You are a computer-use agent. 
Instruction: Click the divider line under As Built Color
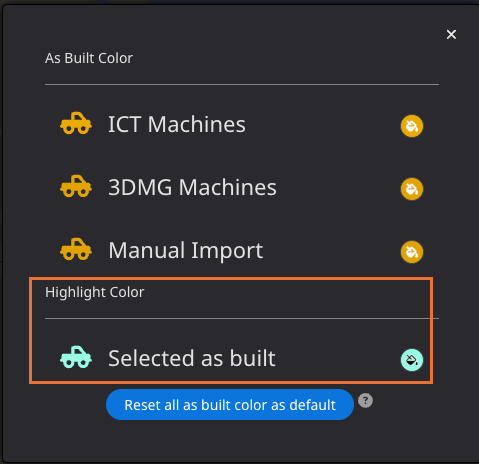click(x=242, y=85)
